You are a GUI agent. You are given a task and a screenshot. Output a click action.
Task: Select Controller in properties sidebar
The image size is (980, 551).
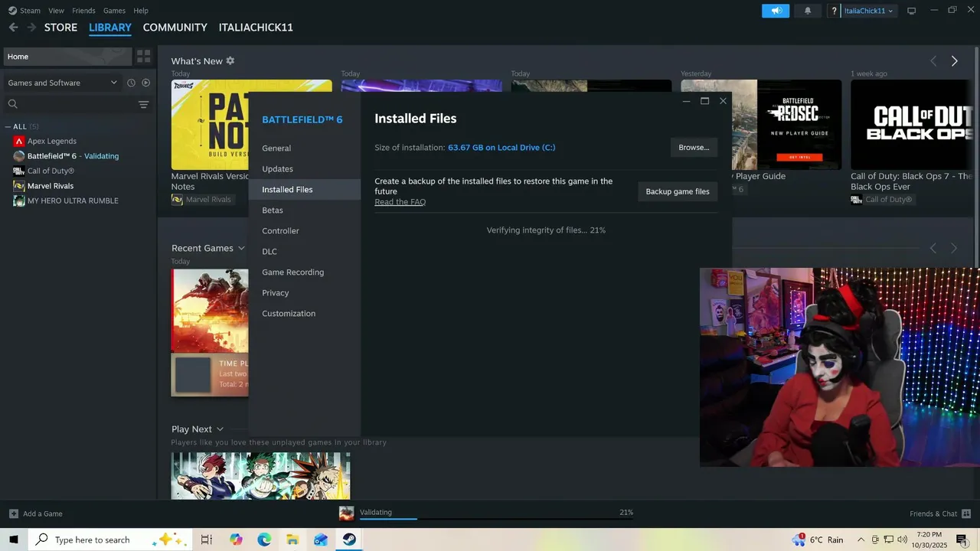[x=305, y=231]
